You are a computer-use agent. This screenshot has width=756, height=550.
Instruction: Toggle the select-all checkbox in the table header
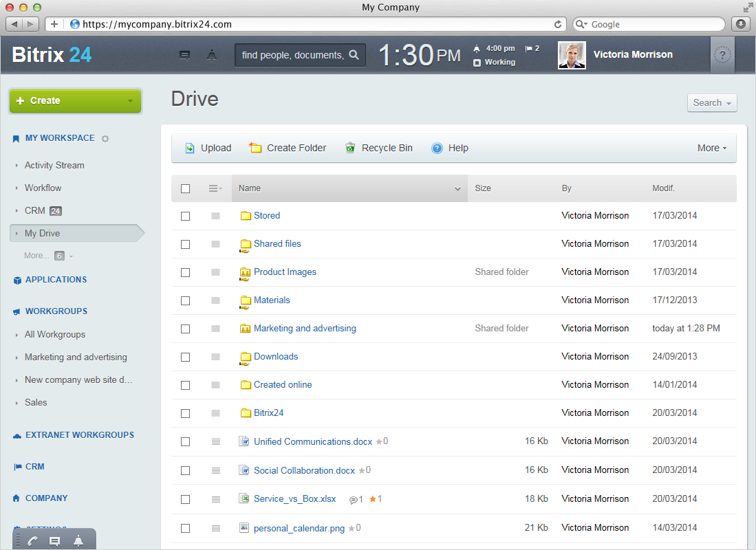pyautogui.click(x=185, y=188)
